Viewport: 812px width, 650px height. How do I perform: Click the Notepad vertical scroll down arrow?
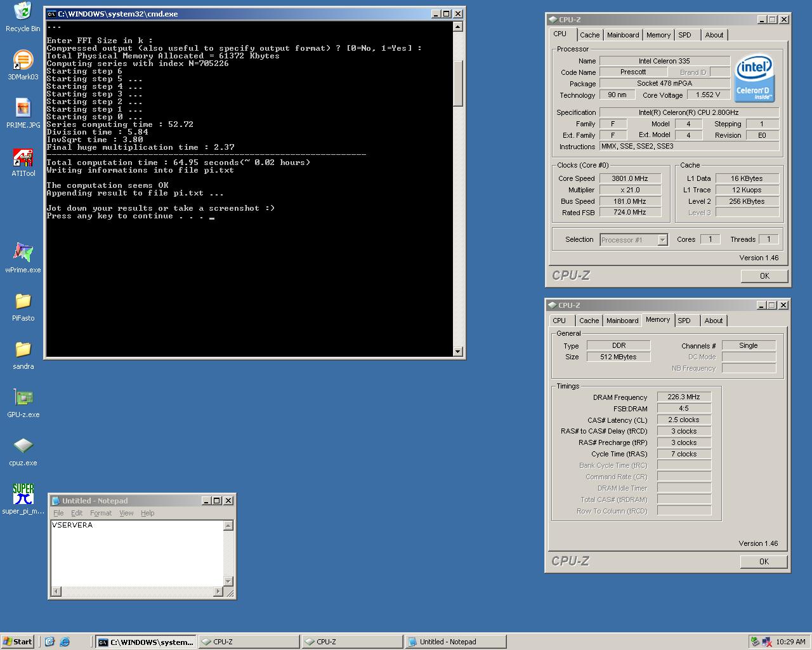tap(228, 581)
